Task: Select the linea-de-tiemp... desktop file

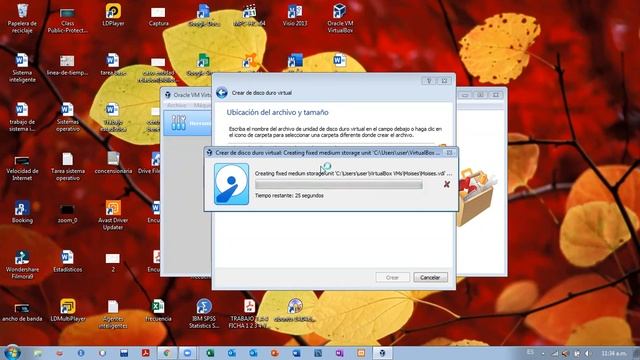Action: (67, 65)
